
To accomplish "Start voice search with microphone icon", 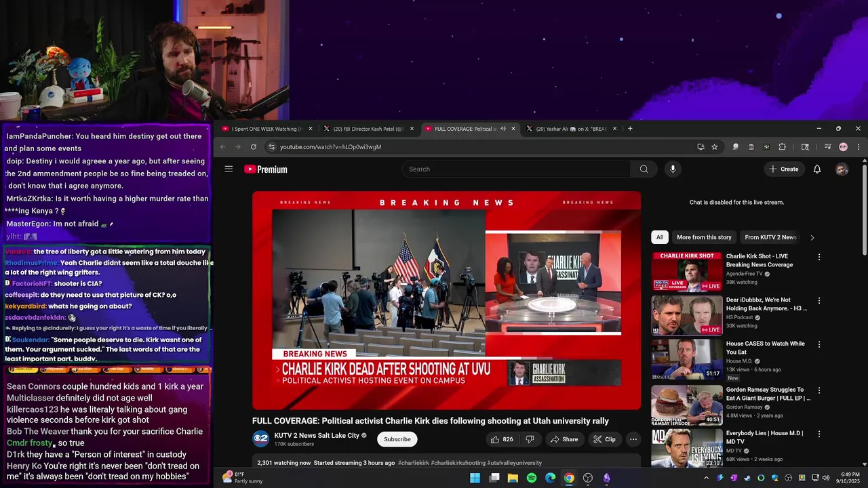I will tap(673, 169).
